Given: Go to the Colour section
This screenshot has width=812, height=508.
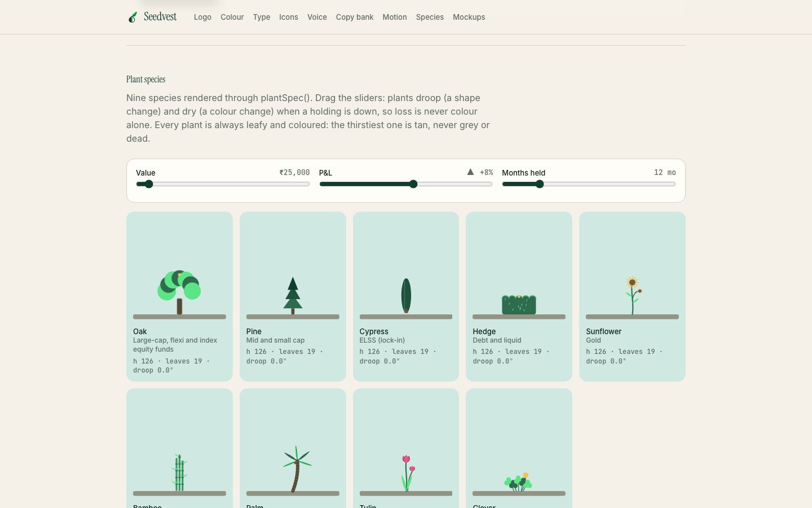Looking at the screenshot, I should pos(232,17).
